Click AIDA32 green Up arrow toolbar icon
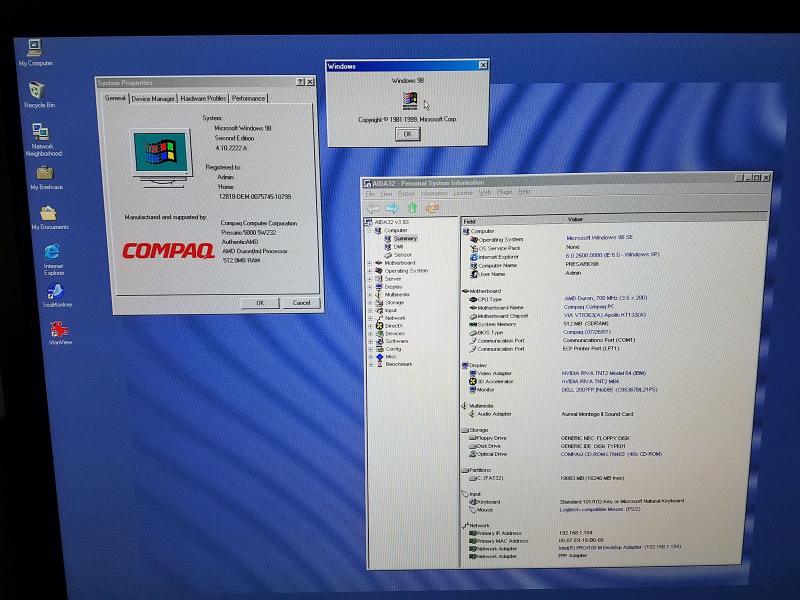The height and width of the screenshot is (600, 800). point(412,208)
